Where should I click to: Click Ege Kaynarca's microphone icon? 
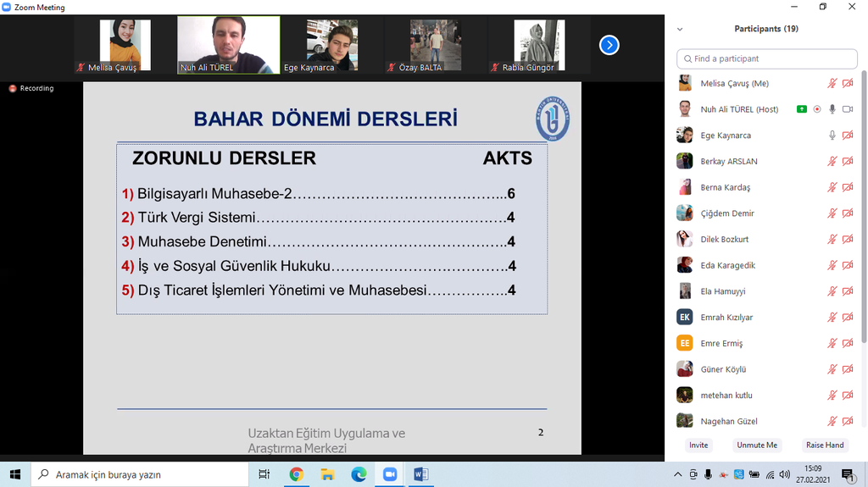832,136
